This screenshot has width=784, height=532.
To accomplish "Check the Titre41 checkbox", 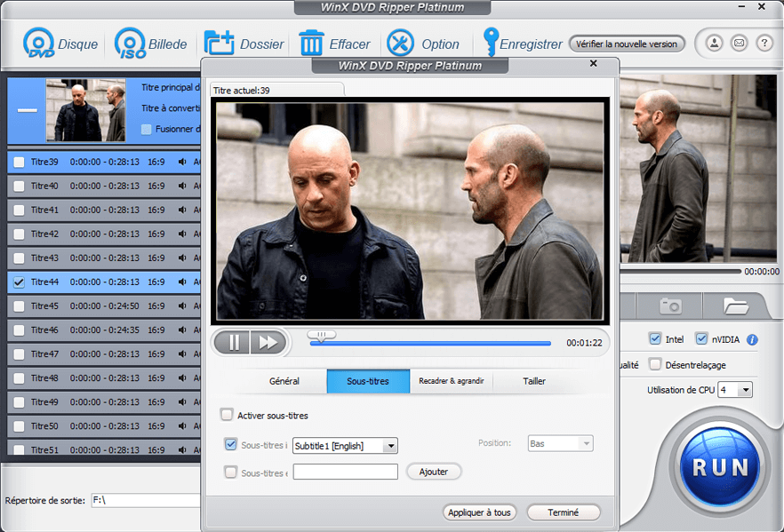I will (x=19, y=210).
